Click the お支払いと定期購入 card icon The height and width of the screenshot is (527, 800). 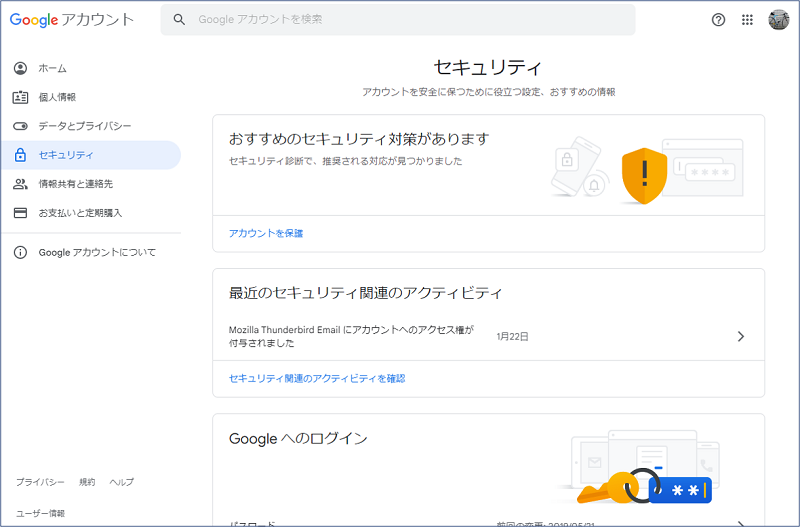coord(20,213)
